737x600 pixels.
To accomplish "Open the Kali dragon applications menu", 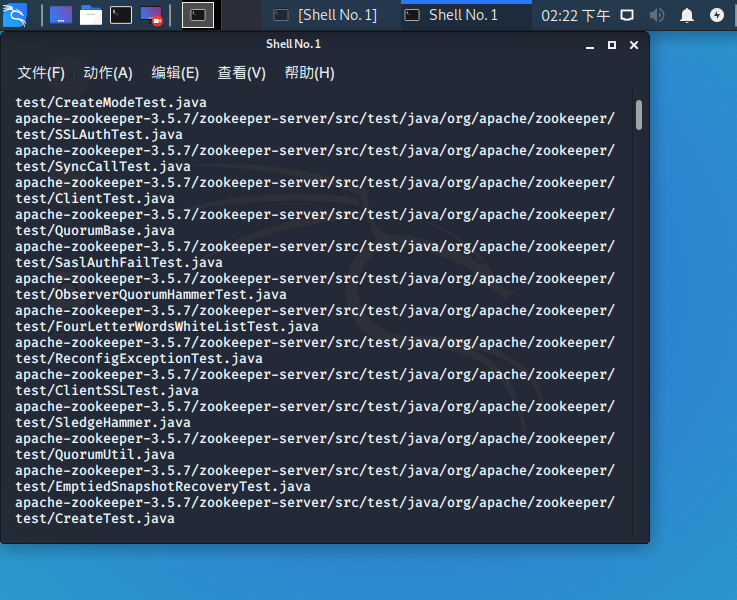I will click(15, 15).
